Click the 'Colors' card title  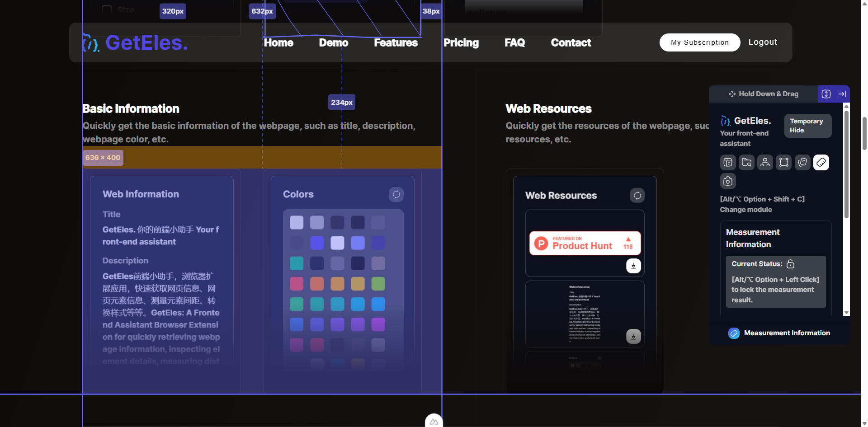(x=298, y=194)
